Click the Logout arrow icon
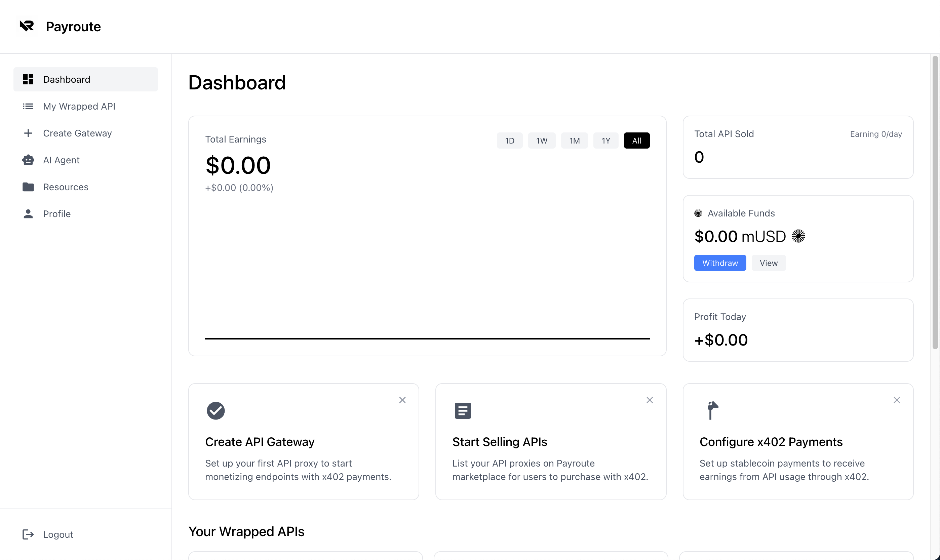 click(x=28, y=534)
